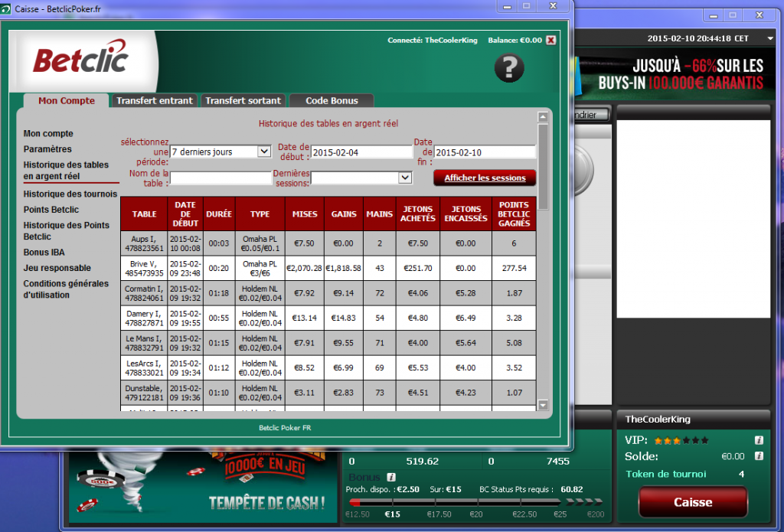
Task: Open the help question mark icon
Action: (x=509, y=68)
